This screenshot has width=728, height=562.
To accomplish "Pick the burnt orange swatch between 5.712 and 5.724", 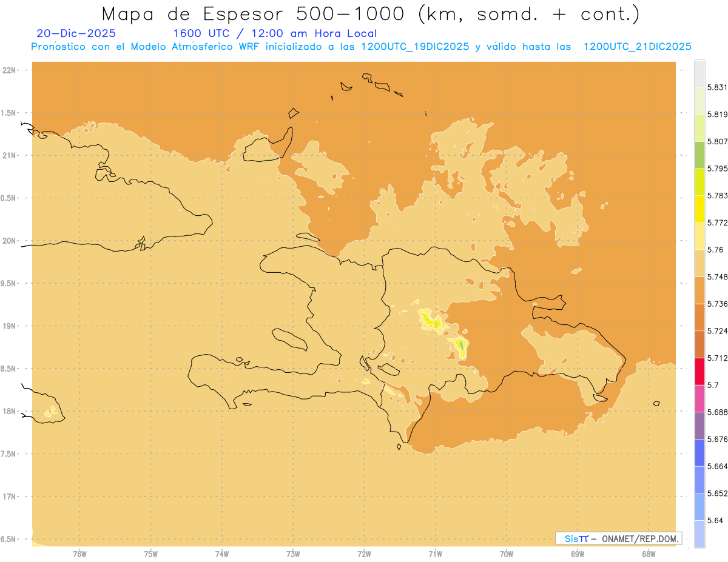I will [699, 344].
